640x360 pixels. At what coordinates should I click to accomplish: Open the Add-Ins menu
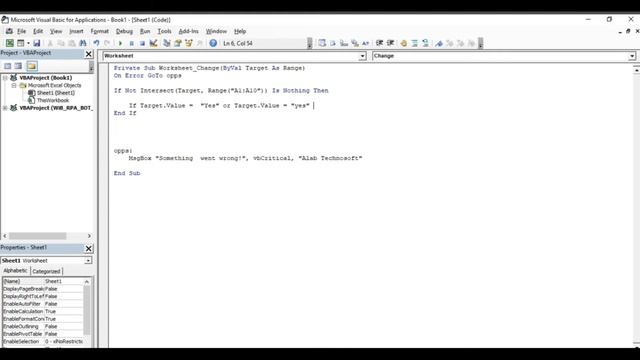pyautogui.click(x=189, y=31)
